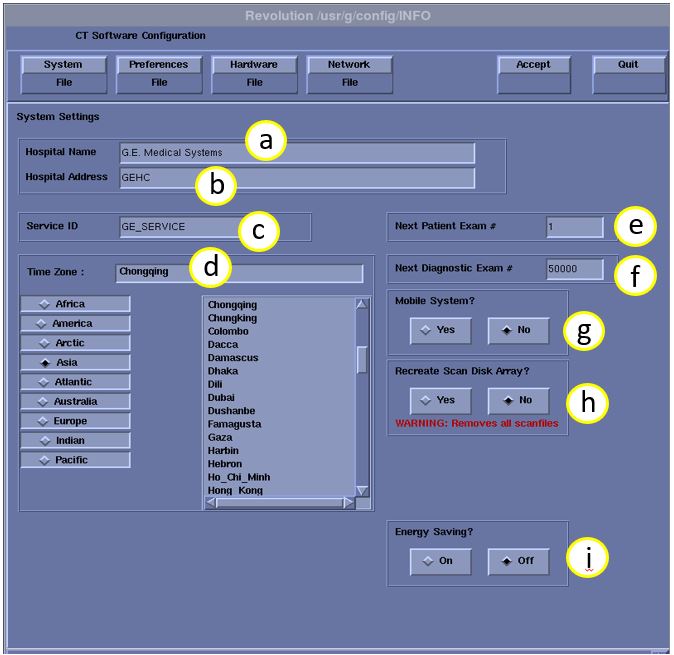This screenshot has height=655, width=674.
Task: Click the city list scroll up arrow
Action: [362, 304]
